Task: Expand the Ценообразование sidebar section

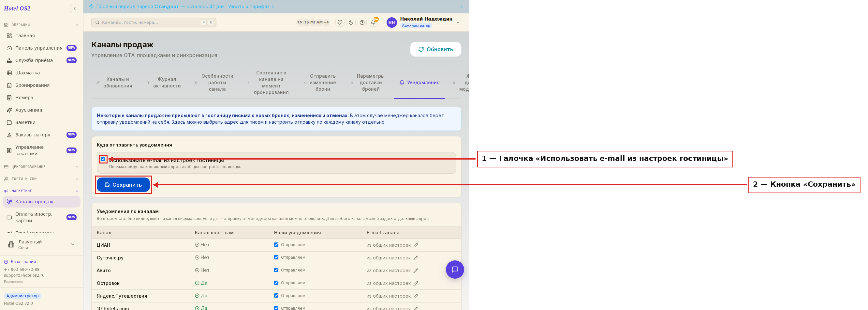Action: point(41,167)
